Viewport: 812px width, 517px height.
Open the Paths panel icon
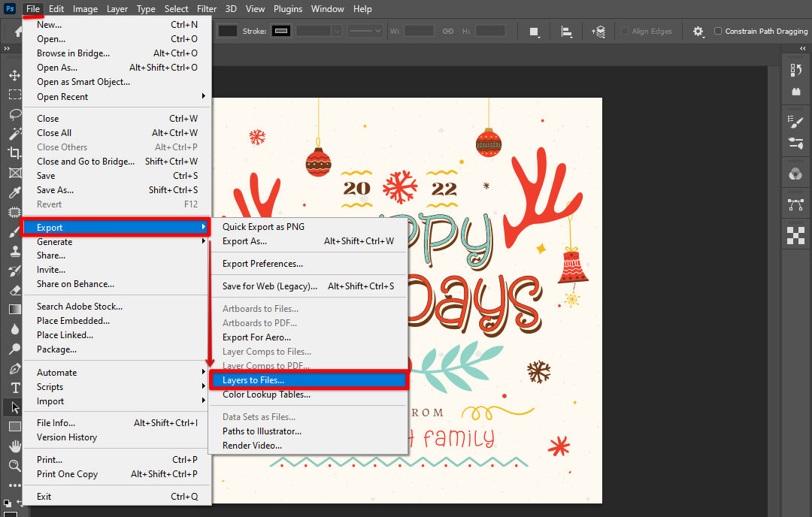pyautogui.click(x=795, y=204)
